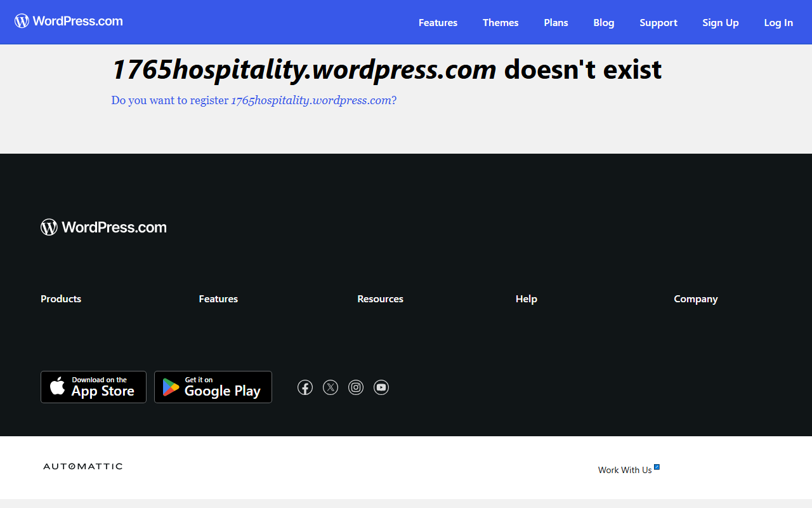Screen dimensions: 812x508
Task: Open Support in the top navigation
Action: pos(658,22)
